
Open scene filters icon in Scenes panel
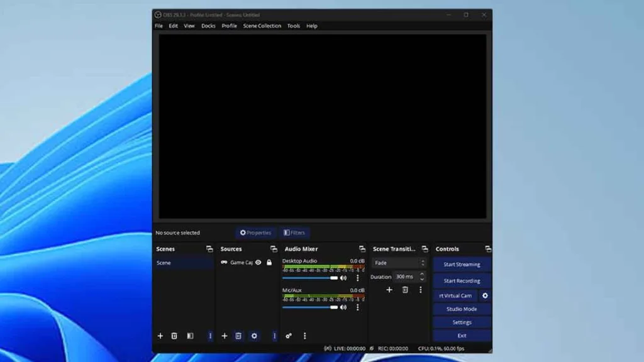coord(190,336)
